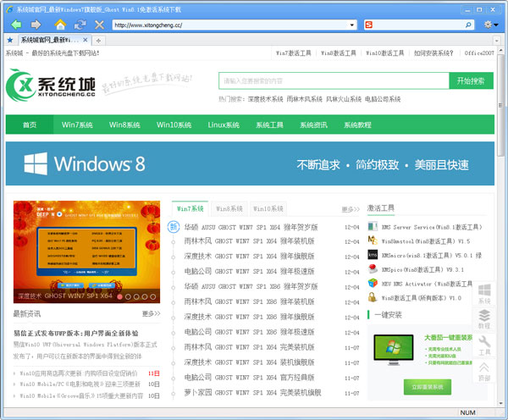Click floating sidebar 教程 layers icon
The height and width of the screenshot is (420, 508).
click(484, 319)
